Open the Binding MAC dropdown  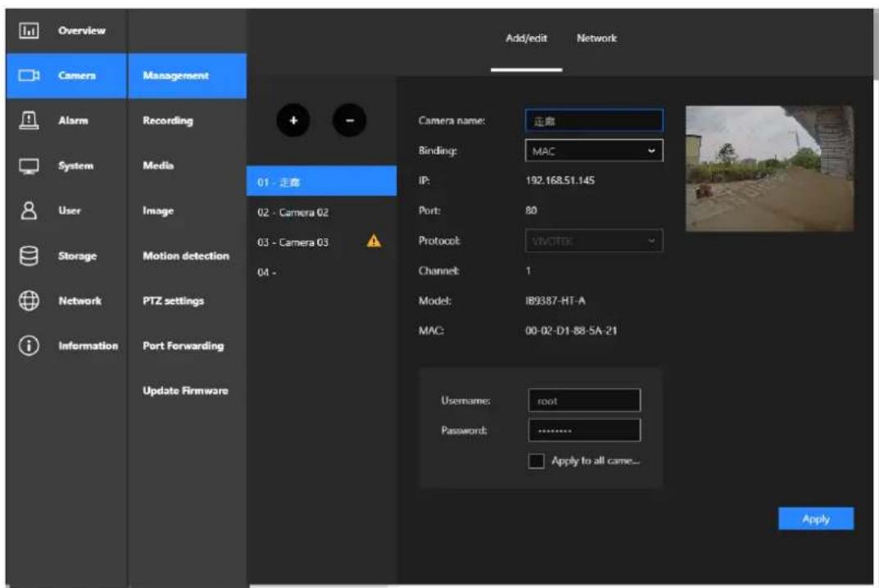[x=594, y=150]
